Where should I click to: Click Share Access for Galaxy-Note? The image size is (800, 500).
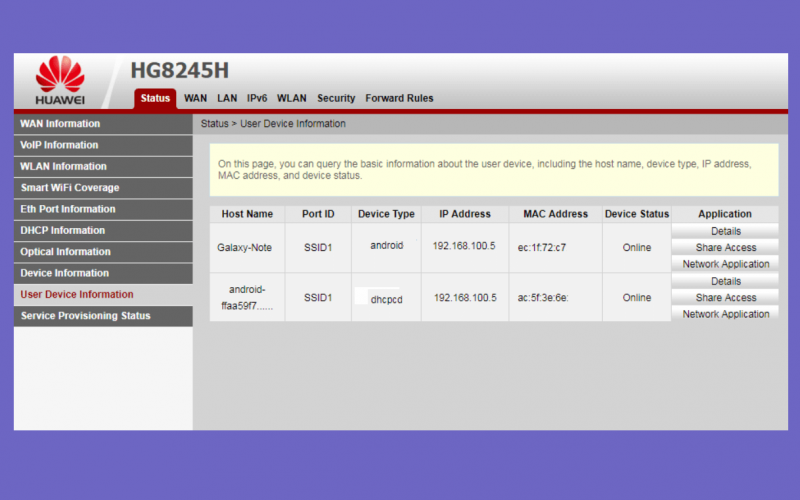pos(726,247)
